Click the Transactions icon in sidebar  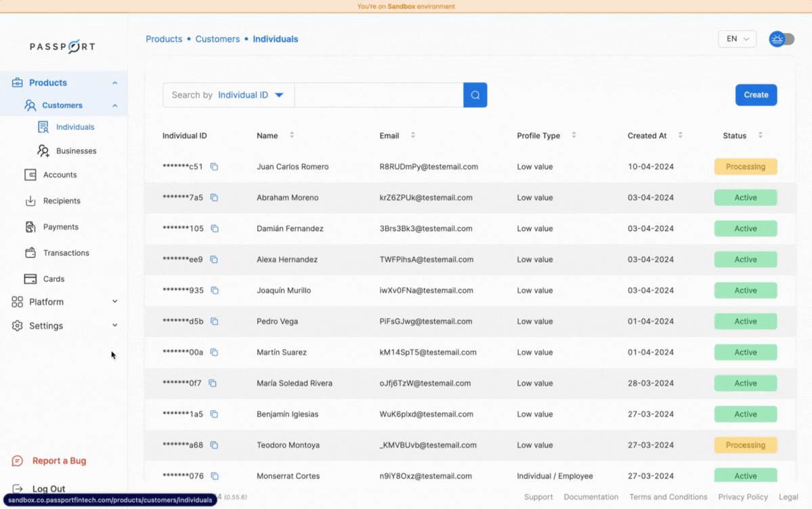tap(30, 252)
